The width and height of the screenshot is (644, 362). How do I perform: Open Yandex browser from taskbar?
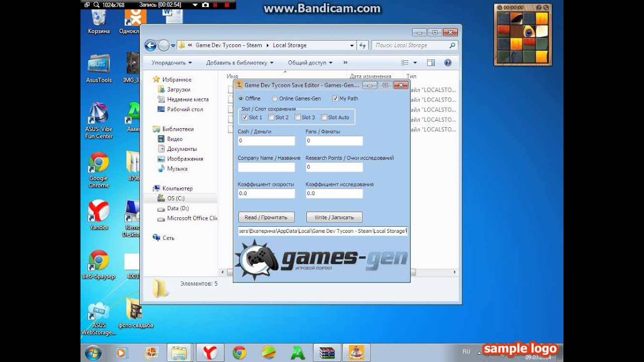(x=210, y=353)
